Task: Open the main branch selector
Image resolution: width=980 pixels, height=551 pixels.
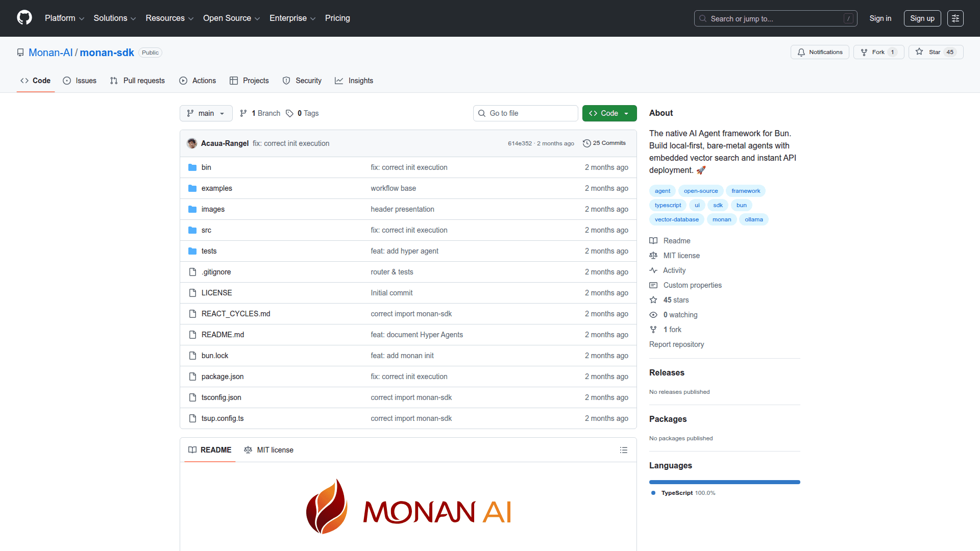Action: coord(206,113)
